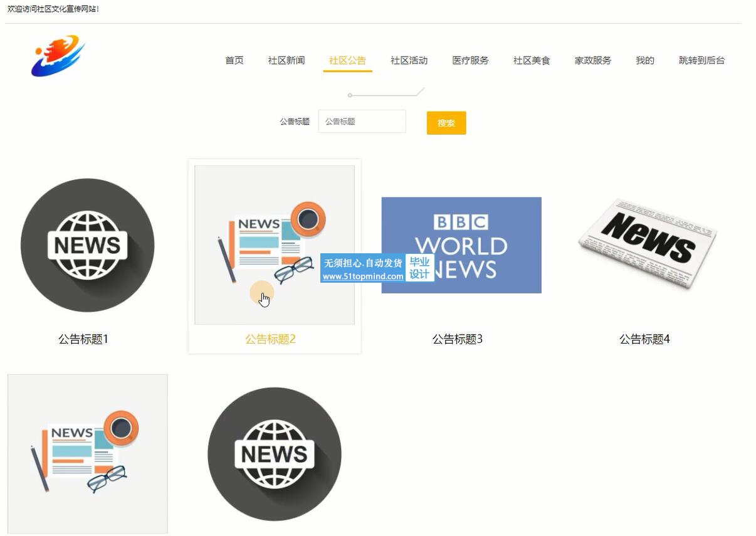Focus the 公告标题 search input
This screenshot has height=536, width=756.
pyautogui.click(x=362, y=122)
